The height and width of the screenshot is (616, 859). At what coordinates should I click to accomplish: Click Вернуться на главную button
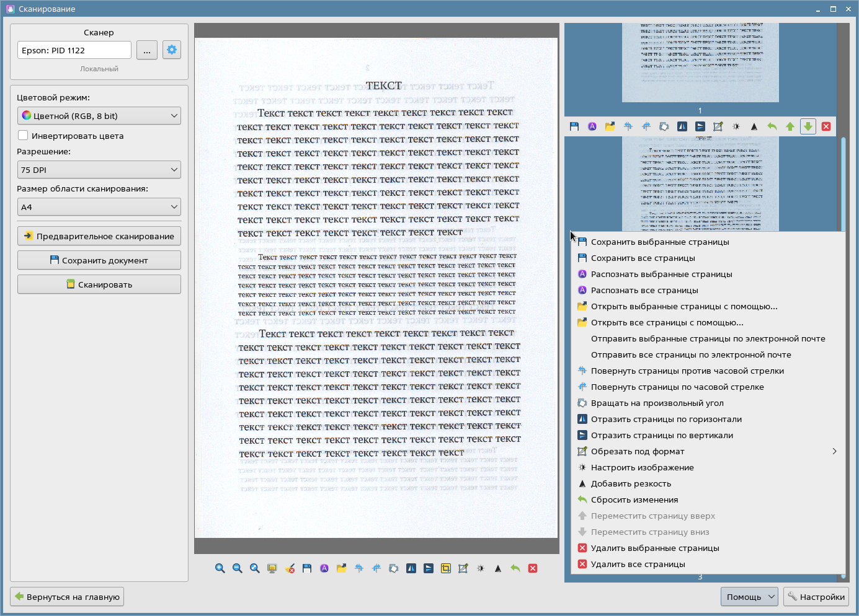point(67,597)
